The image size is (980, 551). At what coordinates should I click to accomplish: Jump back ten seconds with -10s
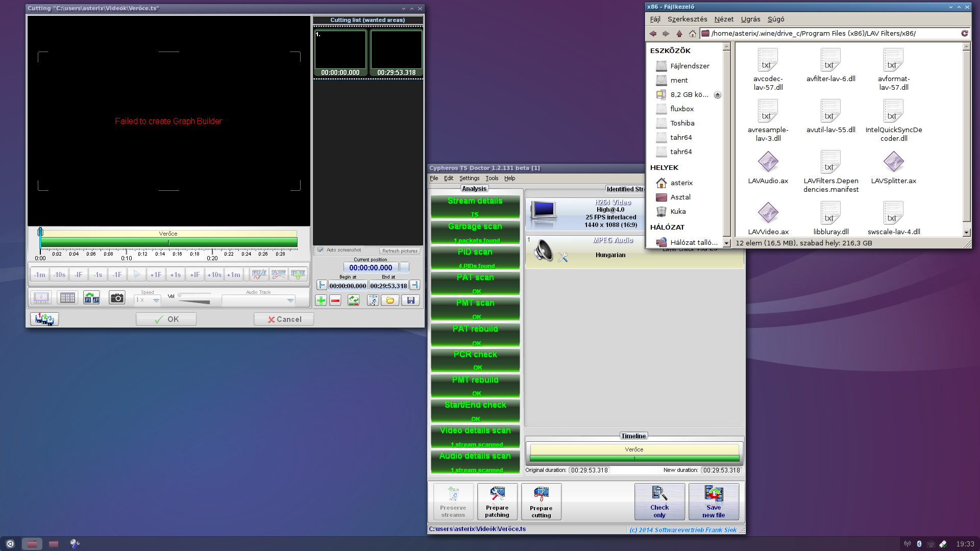[x=59, y=274]
